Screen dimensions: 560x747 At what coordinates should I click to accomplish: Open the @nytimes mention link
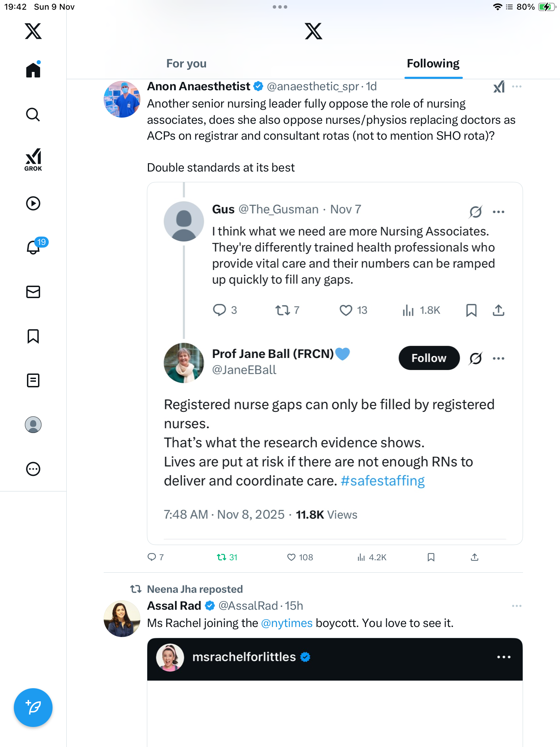pyautogui.click(x=287, y=623)
